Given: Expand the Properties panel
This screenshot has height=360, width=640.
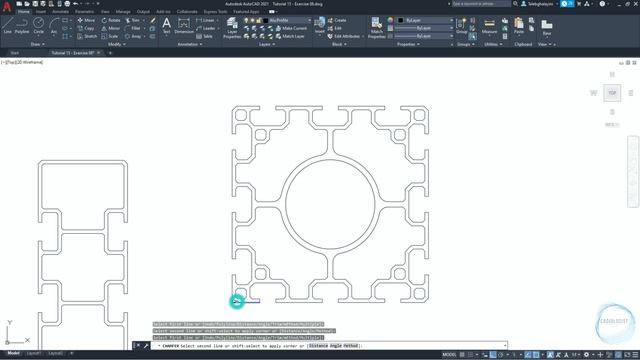Looking at the screenshot, I should (x=408, y=44).
